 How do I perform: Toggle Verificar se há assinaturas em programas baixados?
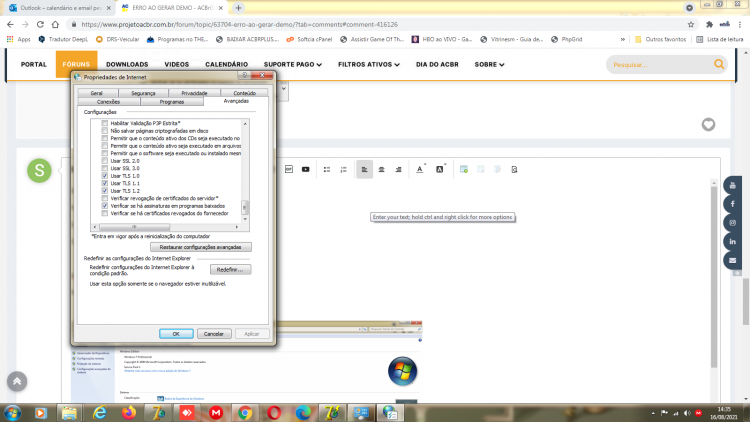tap(105, 206)
